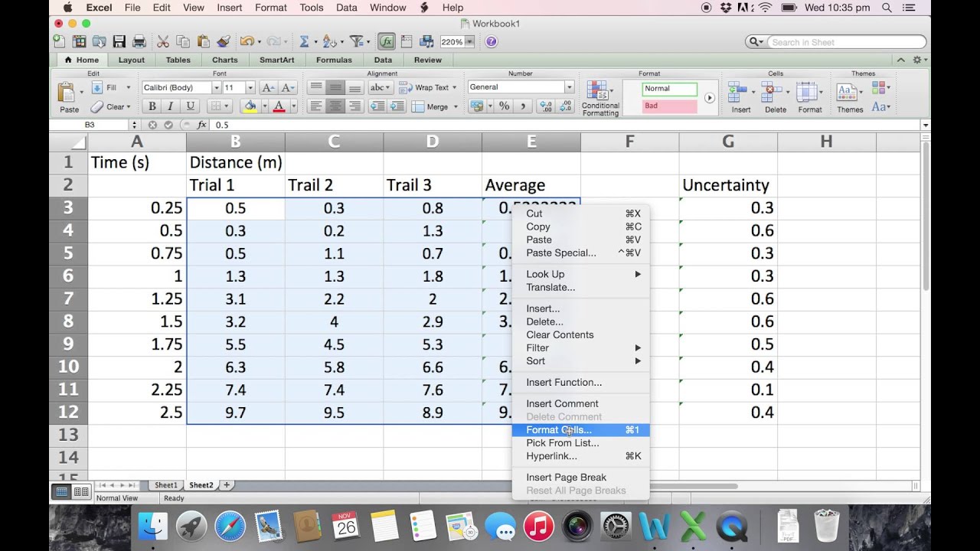
Task: Click the Decrease indent icon
Action: [x=377, y=106]
